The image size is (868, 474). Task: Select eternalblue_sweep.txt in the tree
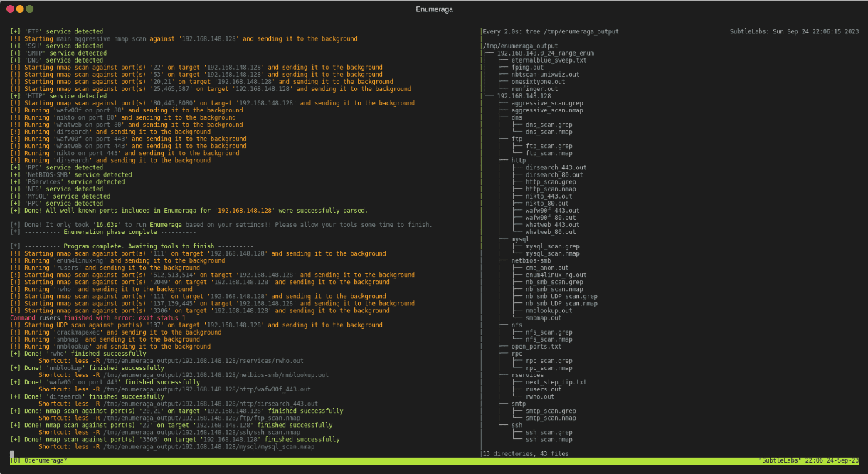pos(548,60)
